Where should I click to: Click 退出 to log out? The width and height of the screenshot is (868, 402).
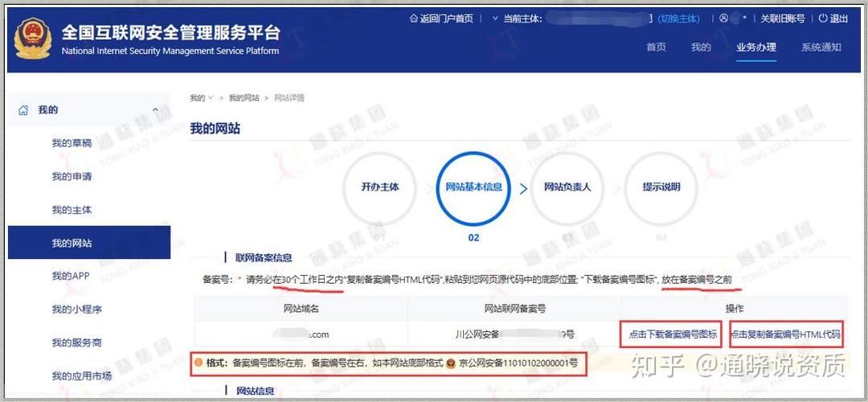click(x=838, y=18)
